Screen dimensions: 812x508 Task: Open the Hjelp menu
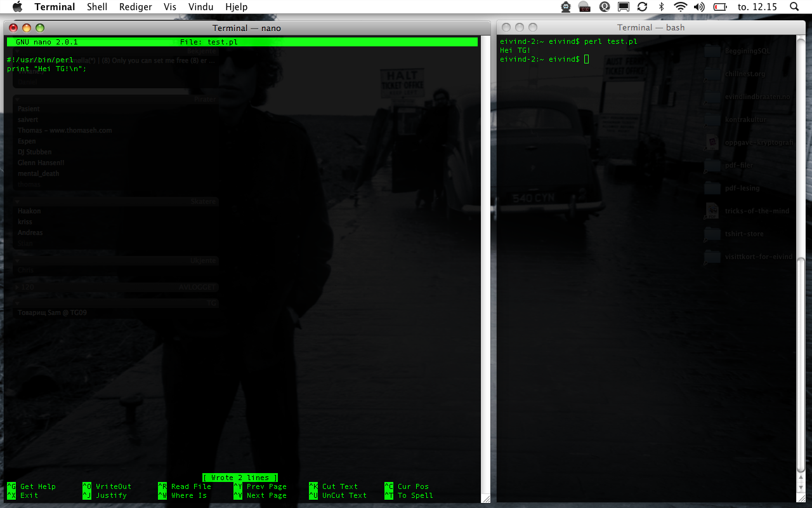(236, 7)
